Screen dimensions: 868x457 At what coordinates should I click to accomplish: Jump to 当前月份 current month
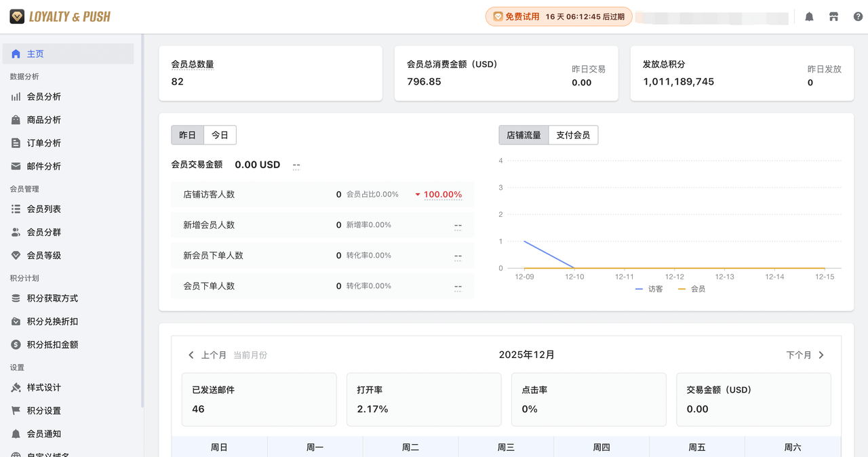[x=250, y=355]
